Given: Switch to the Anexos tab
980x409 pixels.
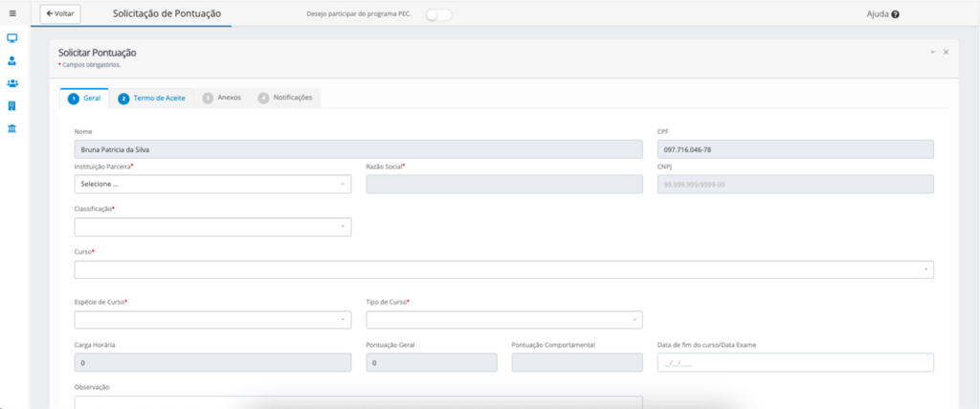Looking at the screenshot, I should pyautogui.click(x=222, y=99).
